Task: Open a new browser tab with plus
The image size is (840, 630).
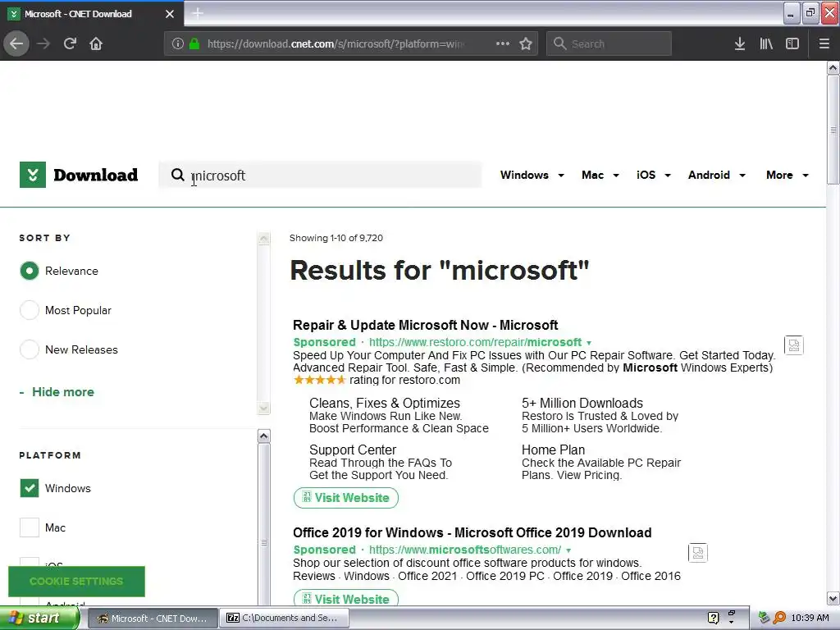Action: click(x=197, y=13)
